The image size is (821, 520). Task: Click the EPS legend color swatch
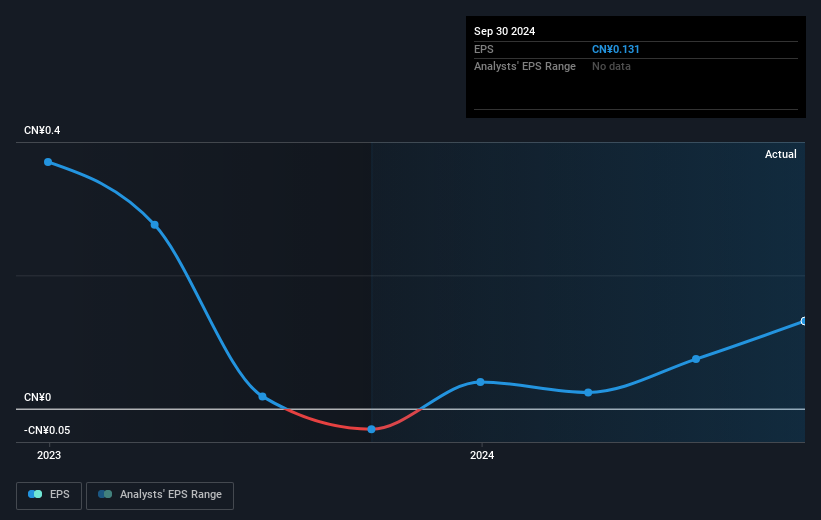35,494
